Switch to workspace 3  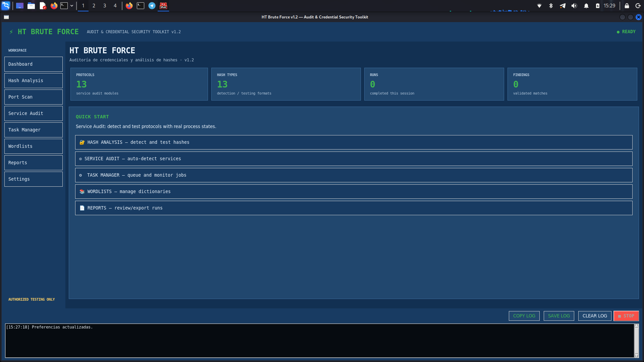(105, 6)
